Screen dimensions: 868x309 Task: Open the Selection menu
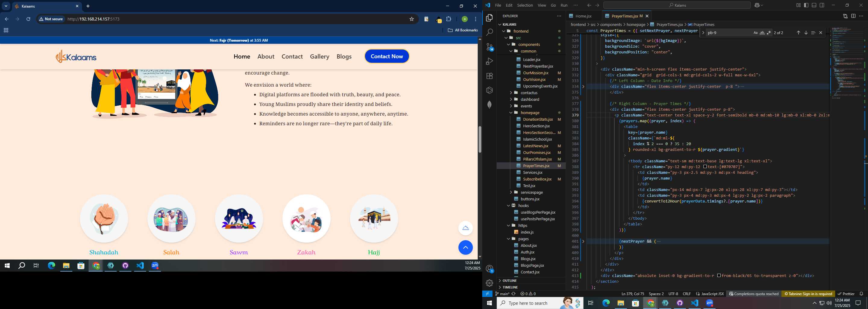pos(525,5)
